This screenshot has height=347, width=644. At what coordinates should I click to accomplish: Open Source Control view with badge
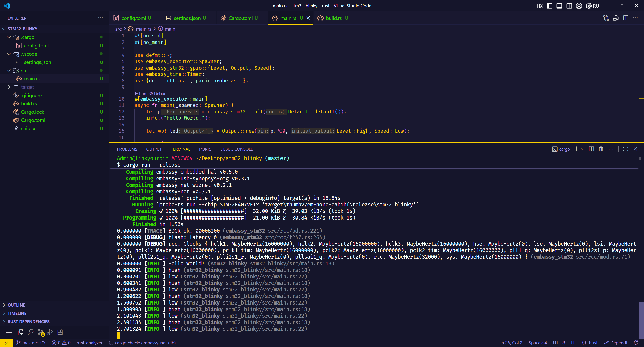coord(41,332)
